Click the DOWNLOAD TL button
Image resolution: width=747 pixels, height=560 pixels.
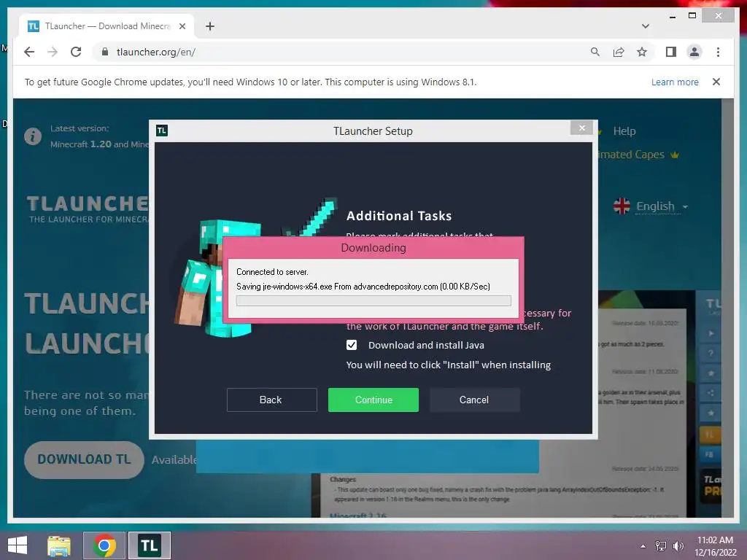pos(84,459)
